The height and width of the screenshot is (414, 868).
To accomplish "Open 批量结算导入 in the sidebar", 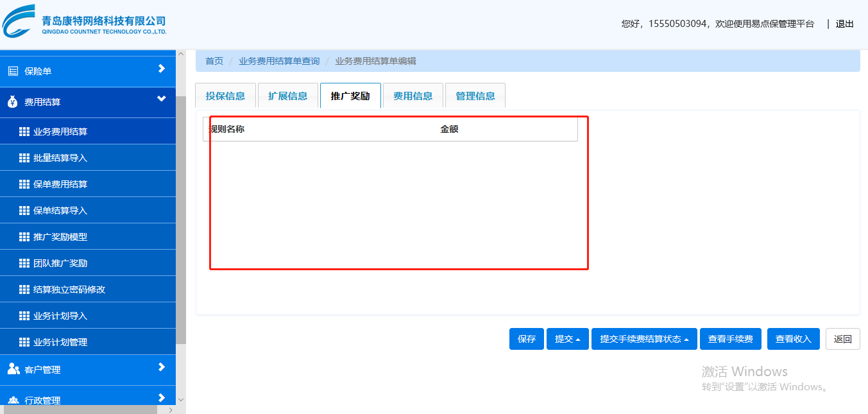I will coord(88,158).
